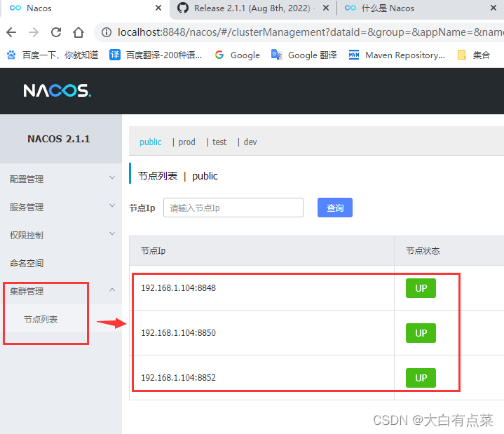
Task: Close the 什么是 Nacos tab
Action: coord(493,8)
